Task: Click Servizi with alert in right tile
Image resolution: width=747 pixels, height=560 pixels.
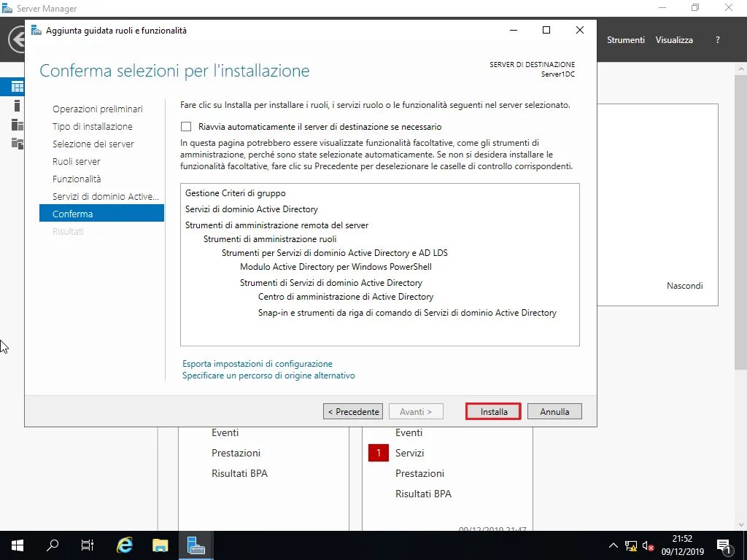Action: click(410, 453)
